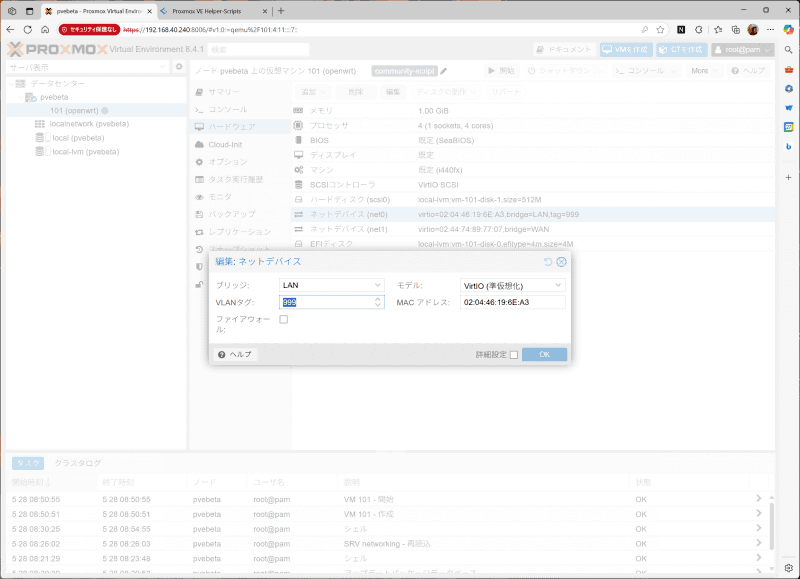
Task: Open a new browser tab
Action: point(281,11)
